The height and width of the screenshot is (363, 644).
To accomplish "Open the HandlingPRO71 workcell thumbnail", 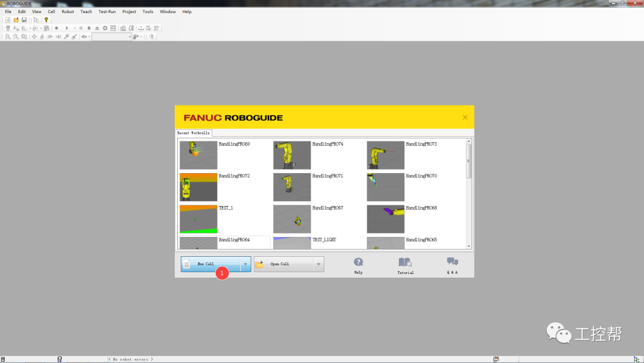I will coord(292,187).
